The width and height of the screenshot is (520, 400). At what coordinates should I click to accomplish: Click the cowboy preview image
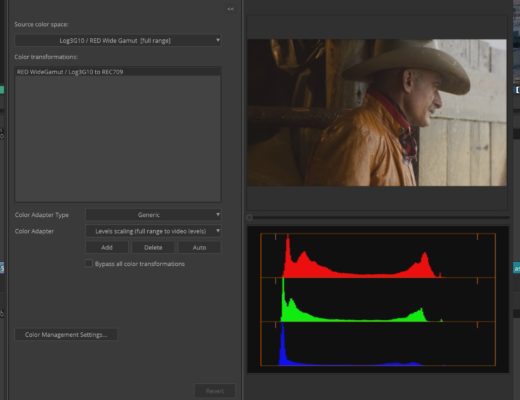click(377, 113)
